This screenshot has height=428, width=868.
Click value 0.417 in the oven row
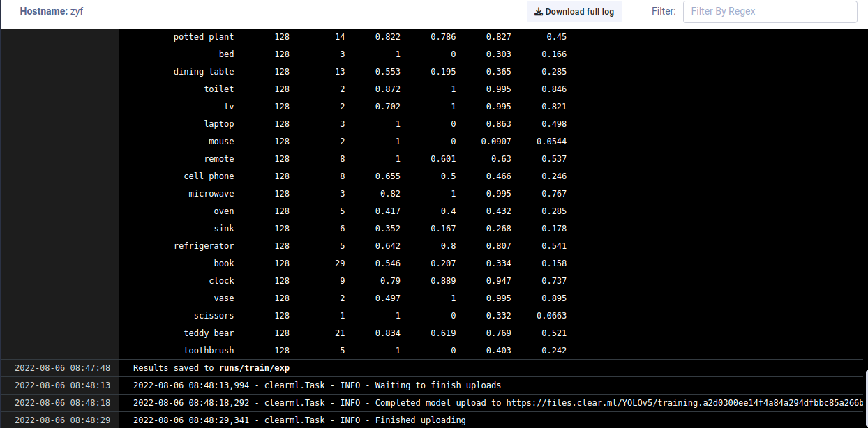(388, 211)
